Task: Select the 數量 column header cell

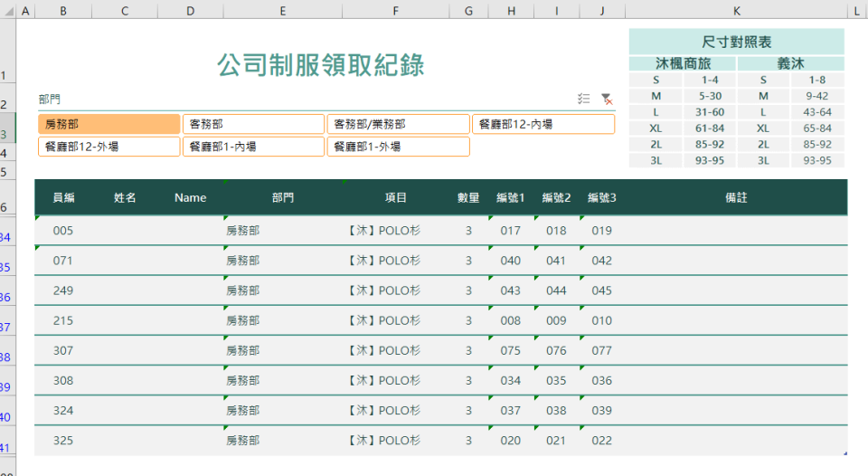Action: click(x=468, y=197)
